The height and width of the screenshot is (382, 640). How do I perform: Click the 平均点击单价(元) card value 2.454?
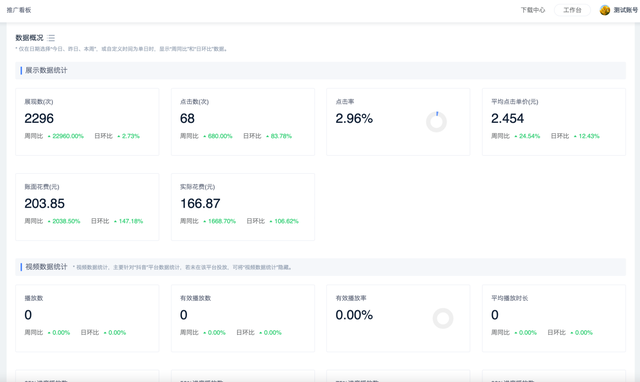click(507, 118)
